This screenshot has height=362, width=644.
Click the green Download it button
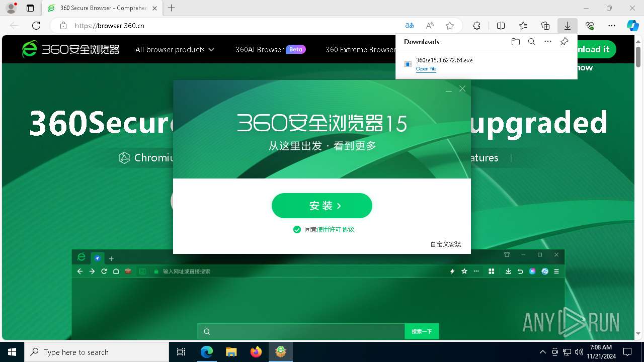tap(597, 49)
